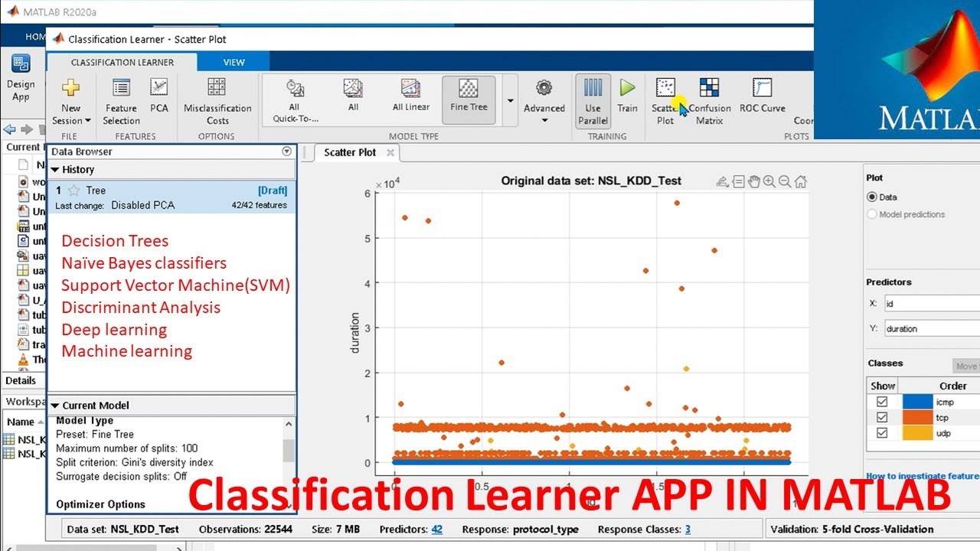
Task: Open the ROC Curve plot
Action: pos(763,96)
